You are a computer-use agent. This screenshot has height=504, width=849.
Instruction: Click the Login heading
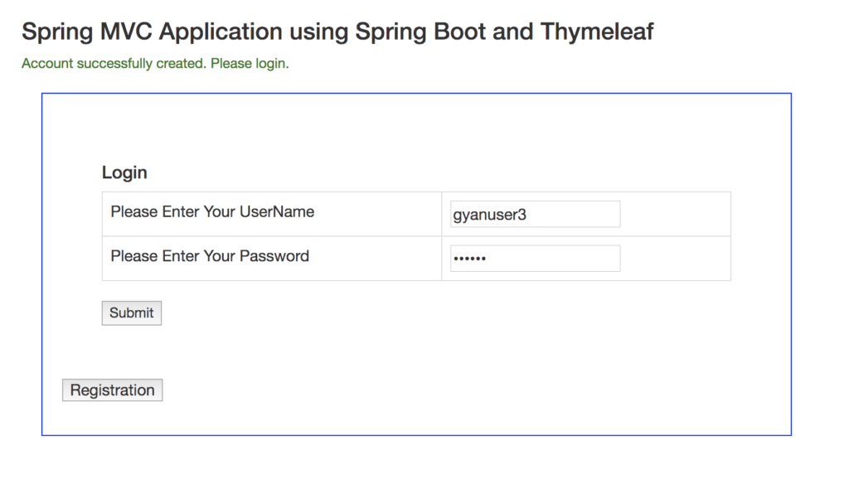coord(124,172)
